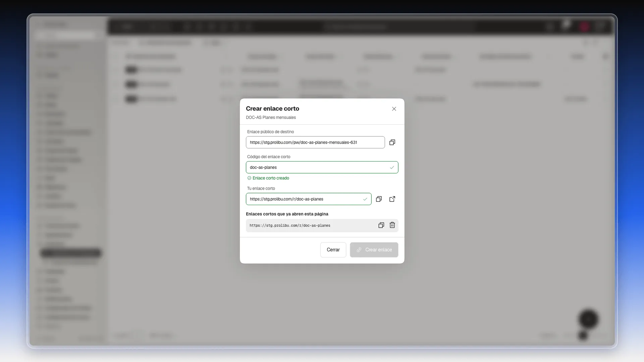Click the Cerrar button
This screenshot has width=644, height=362.
click(x=333, y=250)
